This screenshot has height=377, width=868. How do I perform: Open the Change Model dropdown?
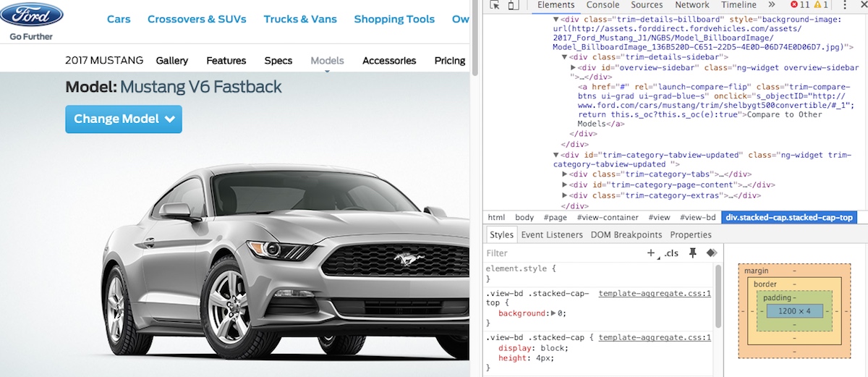click(x=124, y=119)
